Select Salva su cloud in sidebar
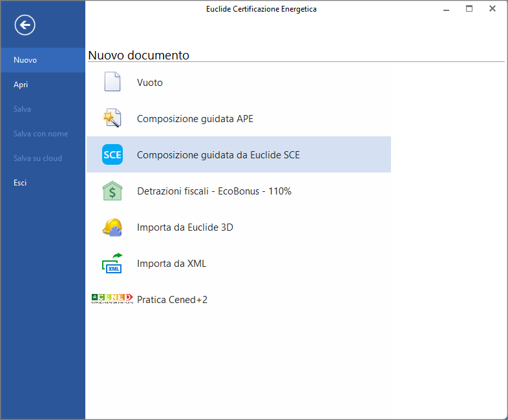Screen dimensions: 508x420 coord(37,158)
